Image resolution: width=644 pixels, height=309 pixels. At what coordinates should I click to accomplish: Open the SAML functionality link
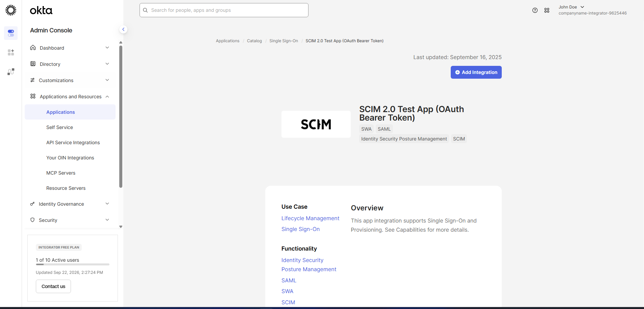coord(289,280)
